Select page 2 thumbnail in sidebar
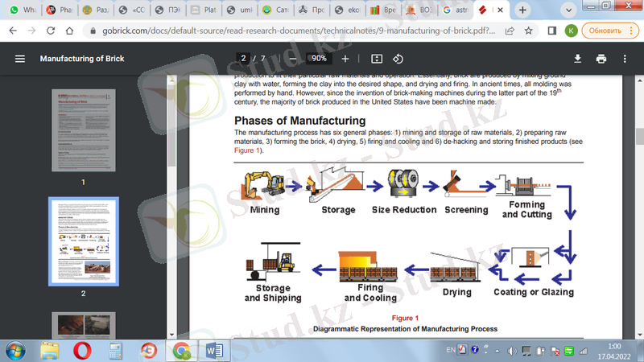The width and height of the screenshot is (644, 362). click(83, 241)
